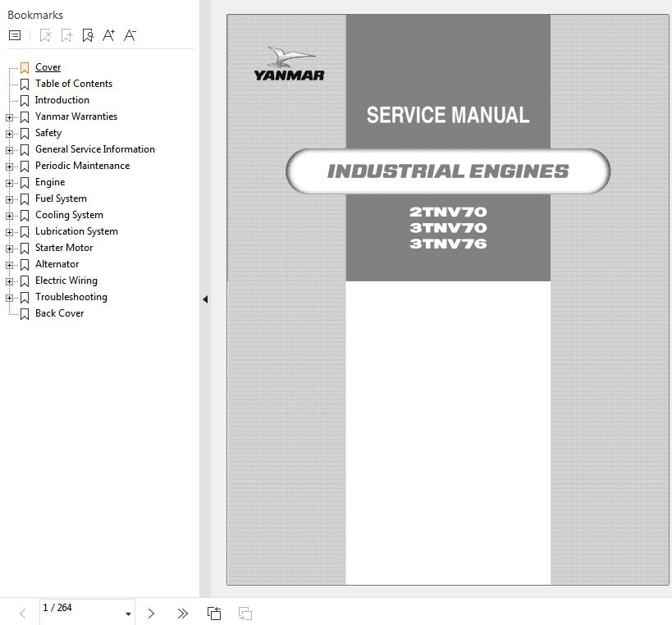Select the Introduction bookmark
The width and height of the screenshot is (672, 625).
pyautogui.click(x=62, y=100)
